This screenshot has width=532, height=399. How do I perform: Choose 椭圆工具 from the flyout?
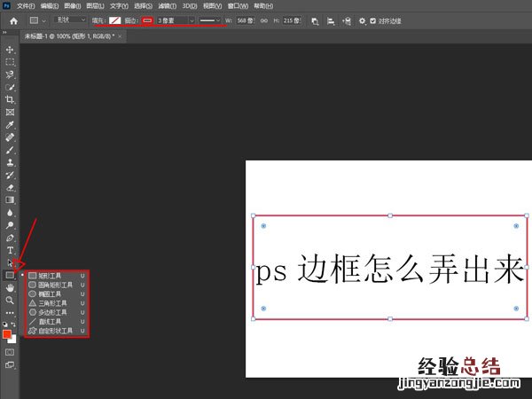[x=50, y=294]
